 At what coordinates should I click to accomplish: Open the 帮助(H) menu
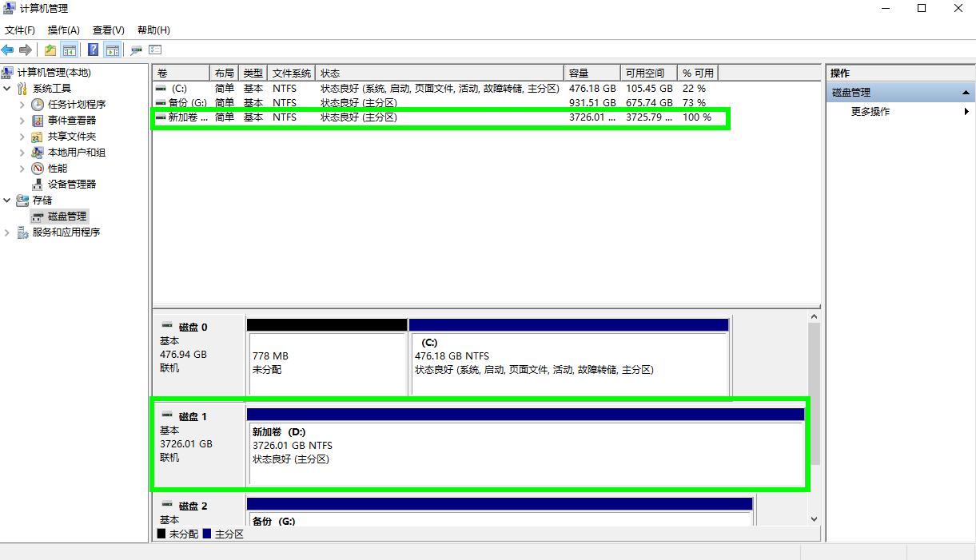click(x=153, y=30)
